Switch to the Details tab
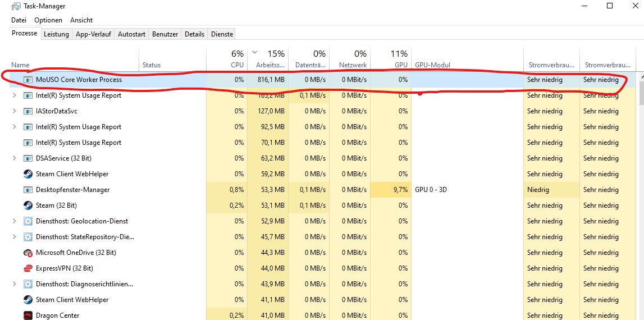Viewport: 644px width, 320px height. [x=194, y=34]
